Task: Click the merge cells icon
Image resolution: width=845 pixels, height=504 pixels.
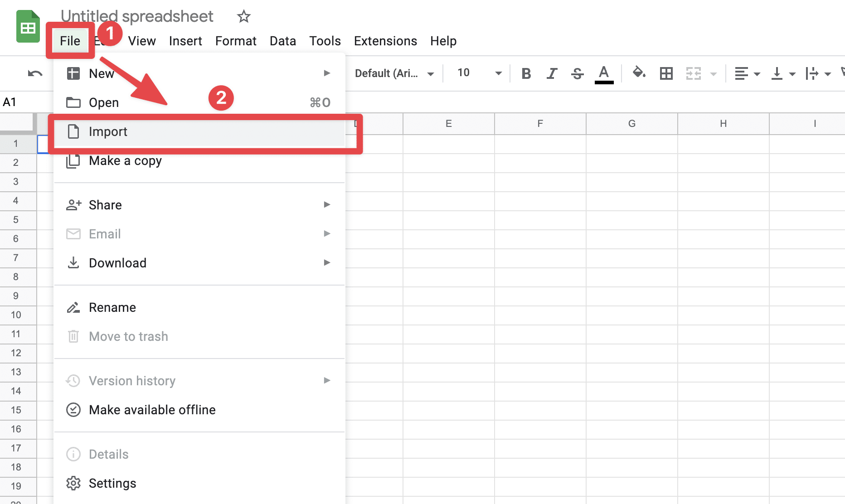Action: coord(694,73)
